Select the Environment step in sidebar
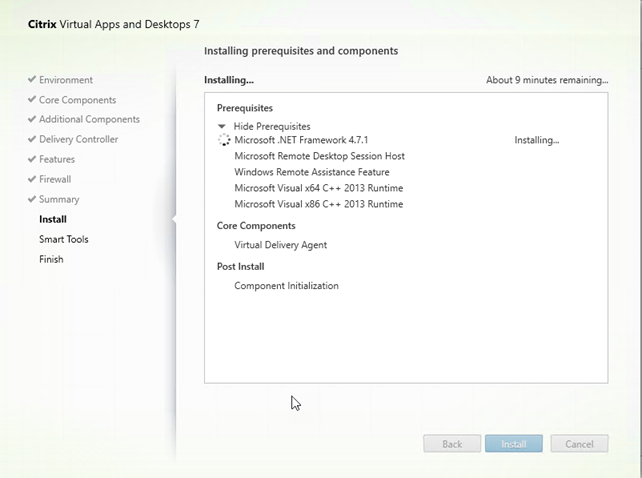642x478 pixels. (x=66, y=80)
